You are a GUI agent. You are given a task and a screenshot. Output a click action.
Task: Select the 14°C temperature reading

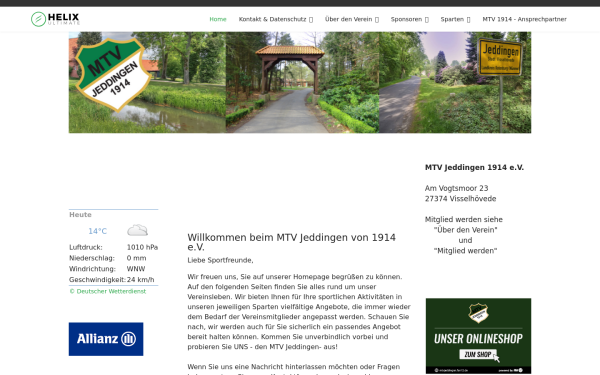(x=98, y=231)
